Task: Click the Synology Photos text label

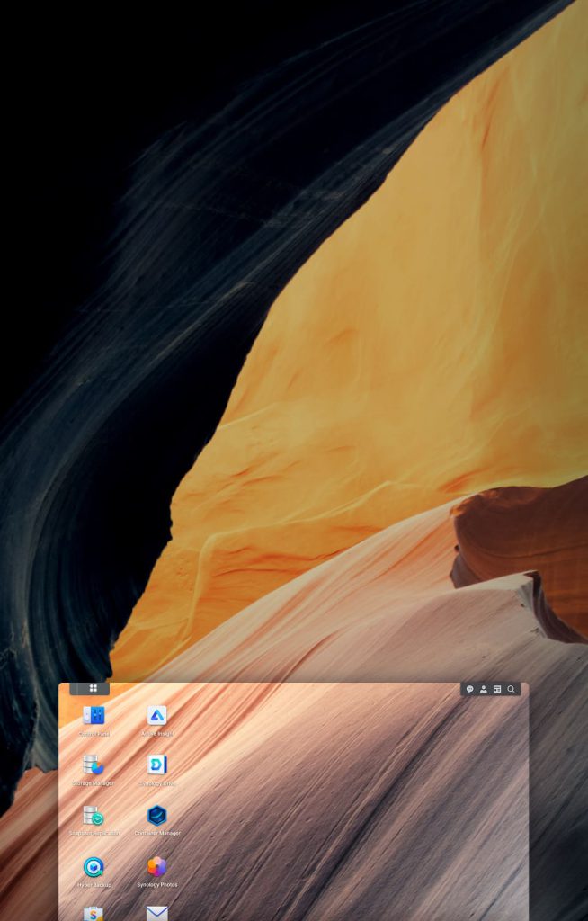Action: click(157, 885)
